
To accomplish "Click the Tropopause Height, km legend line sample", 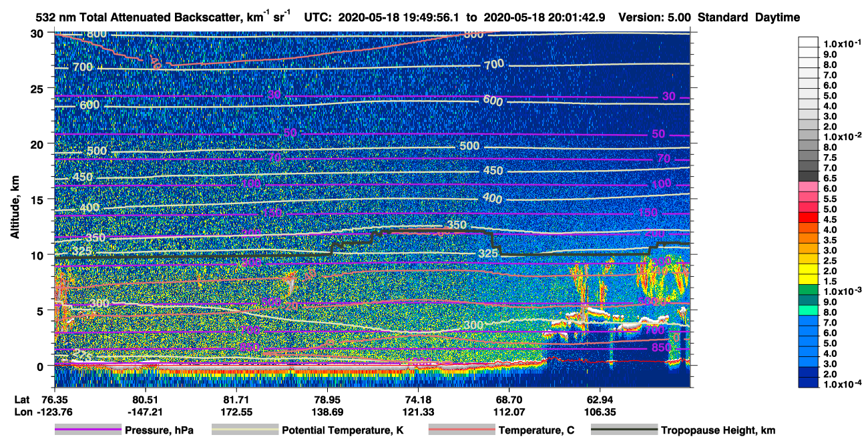I will (x=624, y=430).
